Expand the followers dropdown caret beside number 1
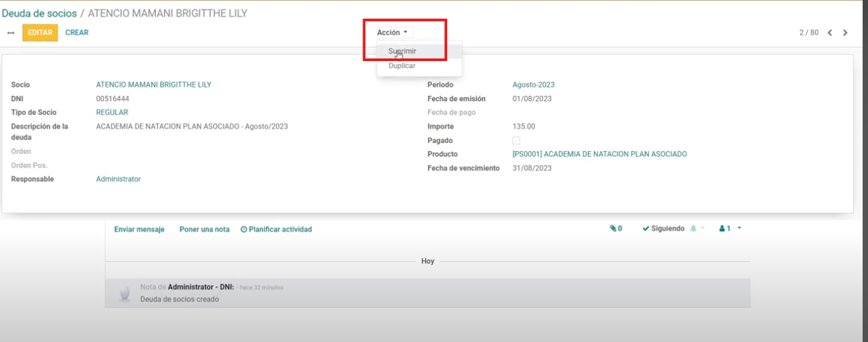 pyautogui.click(x=739, y=228)
